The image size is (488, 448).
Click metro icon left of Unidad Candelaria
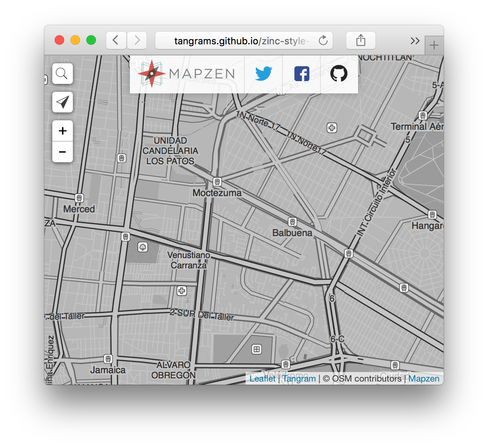pos(122,159)
